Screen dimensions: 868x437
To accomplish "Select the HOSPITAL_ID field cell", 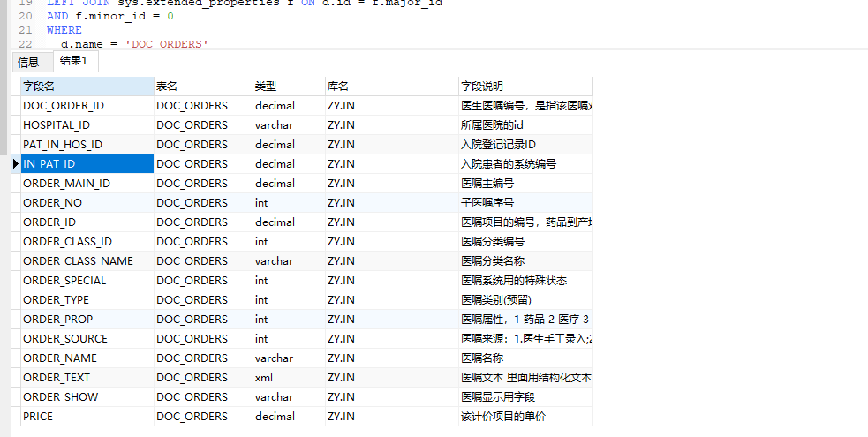I will tap(87, 125).
